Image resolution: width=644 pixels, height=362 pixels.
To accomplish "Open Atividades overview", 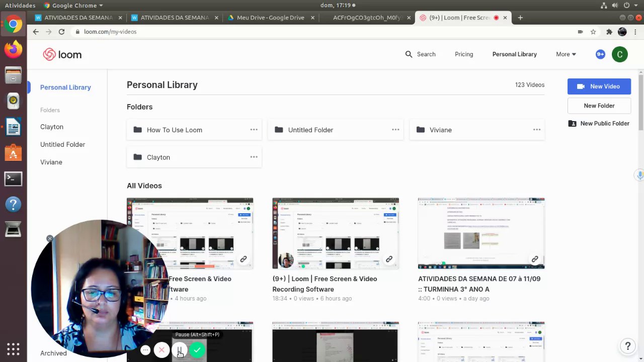I will pos(20,5).
